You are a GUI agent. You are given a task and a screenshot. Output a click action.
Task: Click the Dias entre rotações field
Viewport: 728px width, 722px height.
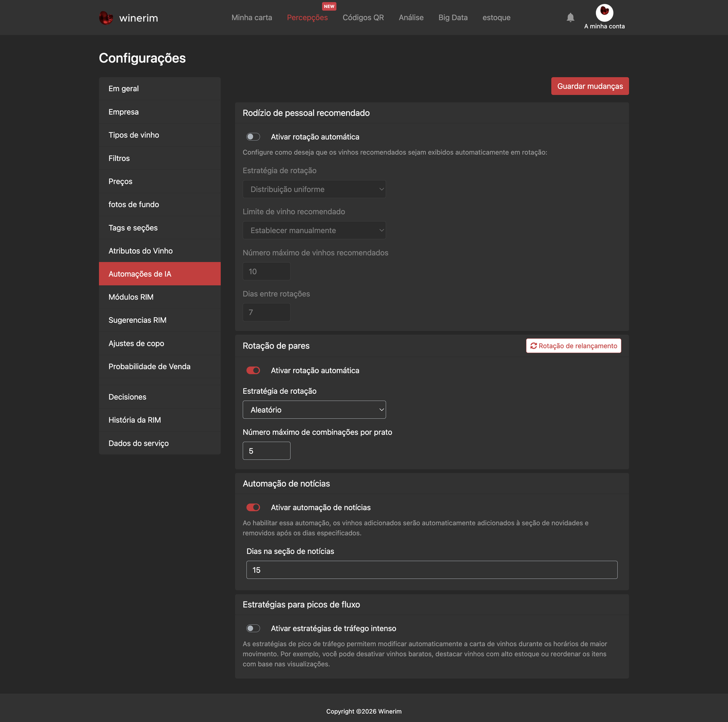(266, 312)
